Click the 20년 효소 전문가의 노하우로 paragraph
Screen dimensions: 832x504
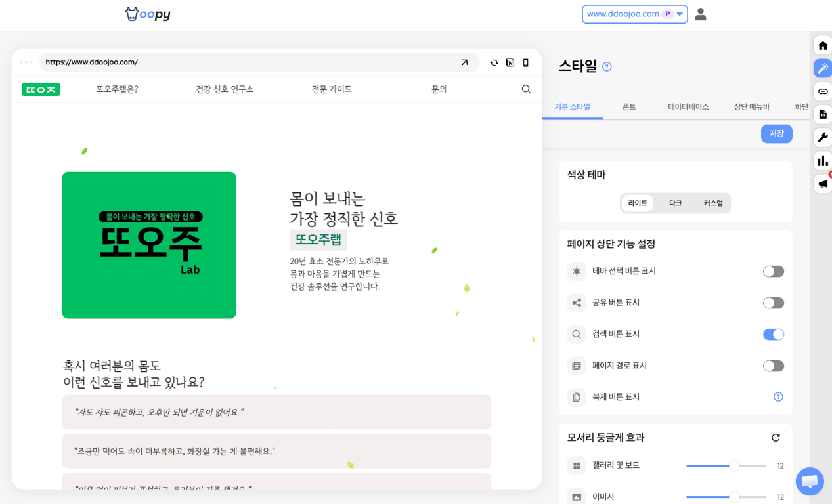(339, 274)
